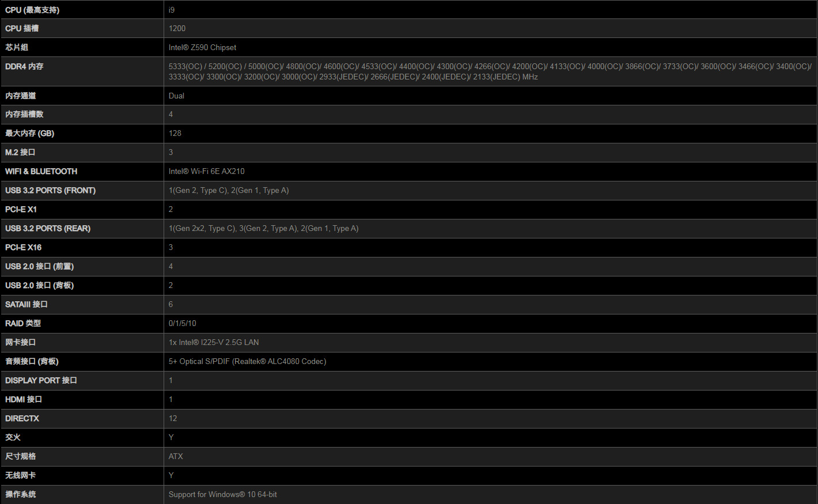Click the USB 3.2 rear ports value

click(263, 228)
